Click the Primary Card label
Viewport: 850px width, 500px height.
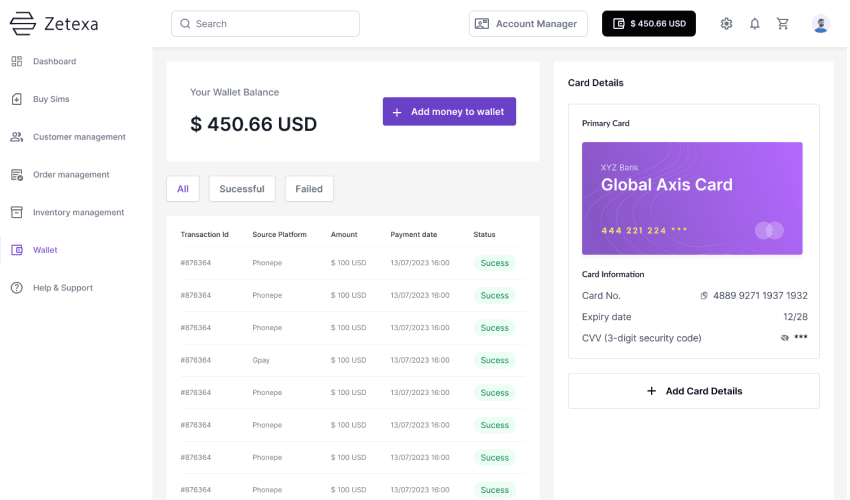tap(606, 123)
